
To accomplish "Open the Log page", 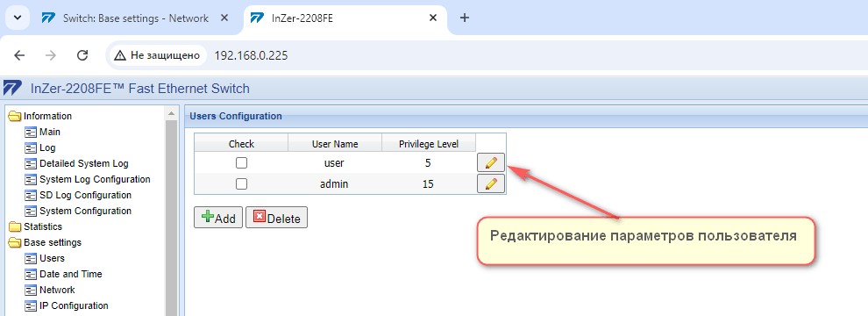I will point(47,148).
